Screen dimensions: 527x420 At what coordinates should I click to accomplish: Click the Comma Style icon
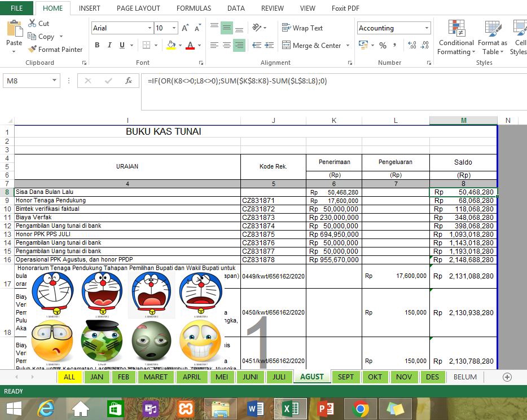coord(396,45)
